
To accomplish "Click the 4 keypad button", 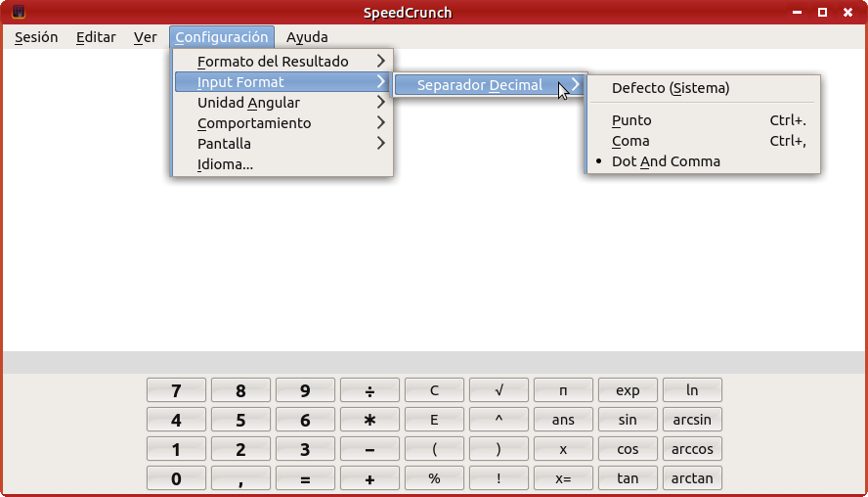I will (176, 420).
